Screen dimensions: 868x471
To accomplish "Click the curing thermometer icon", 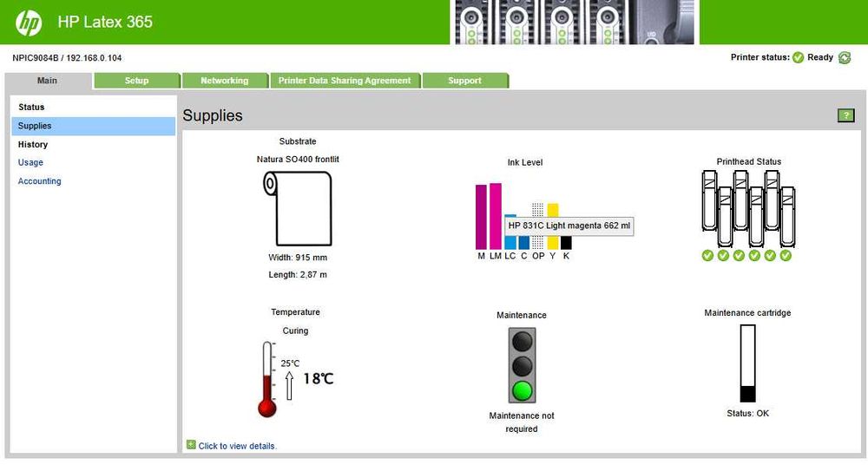I will click(x=267, y=379).
